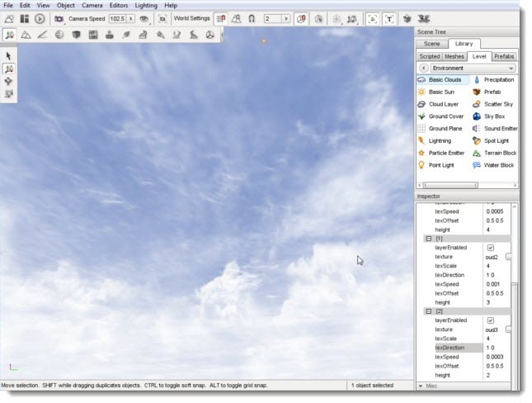Switch to the Scene tab

[431, 44]
